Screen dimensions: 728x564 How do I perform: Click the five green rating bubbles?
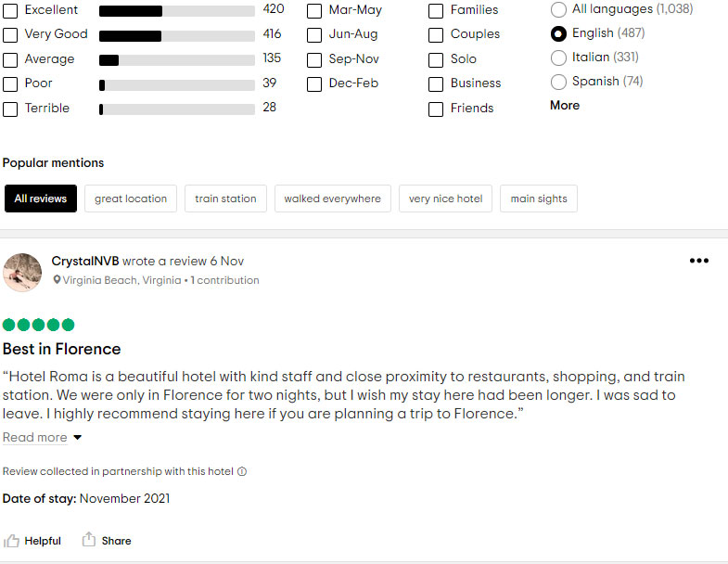tap(39, 325)
